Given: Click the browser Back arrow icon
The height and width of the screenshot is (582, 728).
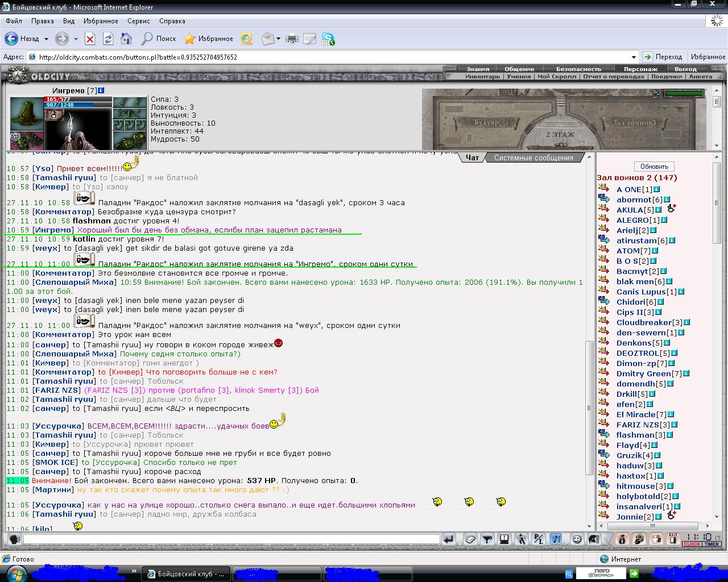Looking at the screenshot, I should click(x=11, y=39).
